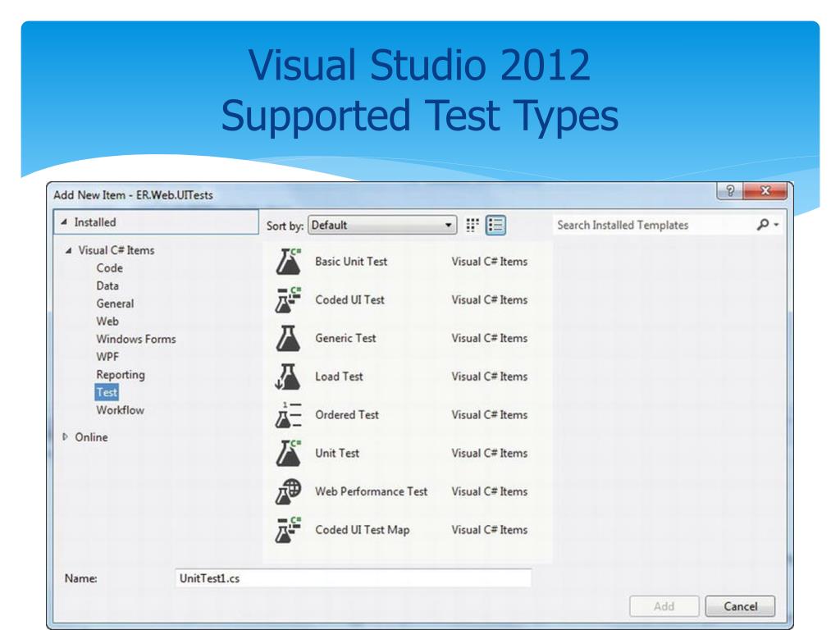Select the highlighted Test category
The width and height of the screenshot is (840, 630).
[x=107, y=392]
